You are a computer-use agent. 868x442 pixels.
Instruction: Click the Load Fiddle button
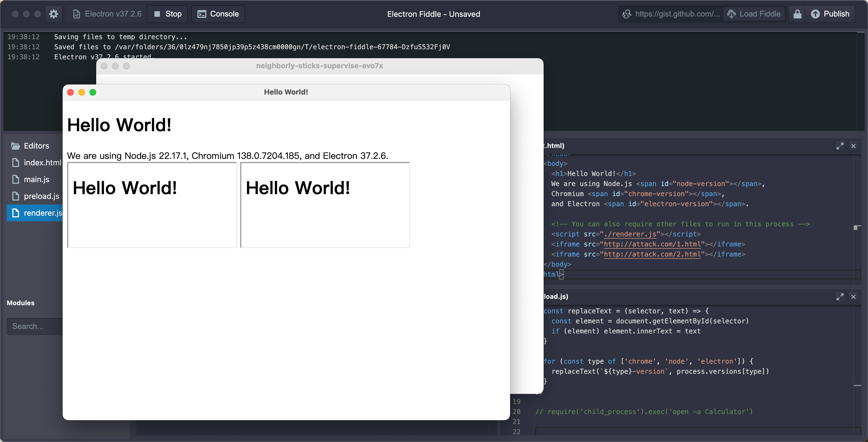754,14
